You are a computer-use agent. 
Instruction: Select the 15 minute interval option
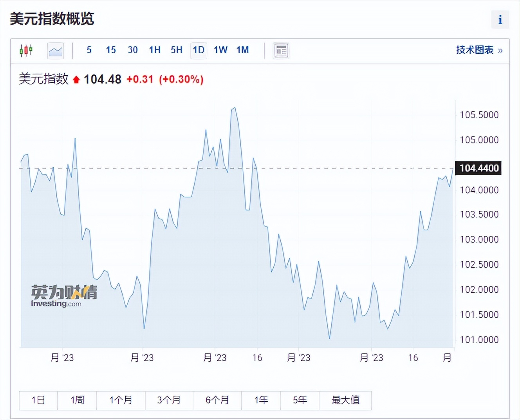(x=111, y=50)
